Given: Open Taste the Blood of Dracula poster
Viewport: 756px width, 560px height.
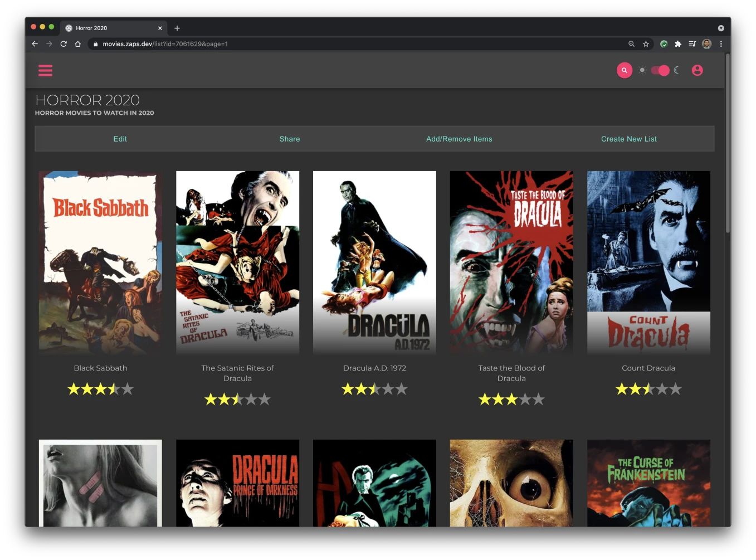Looking at the screenshot, I should (x=511, y=262).
